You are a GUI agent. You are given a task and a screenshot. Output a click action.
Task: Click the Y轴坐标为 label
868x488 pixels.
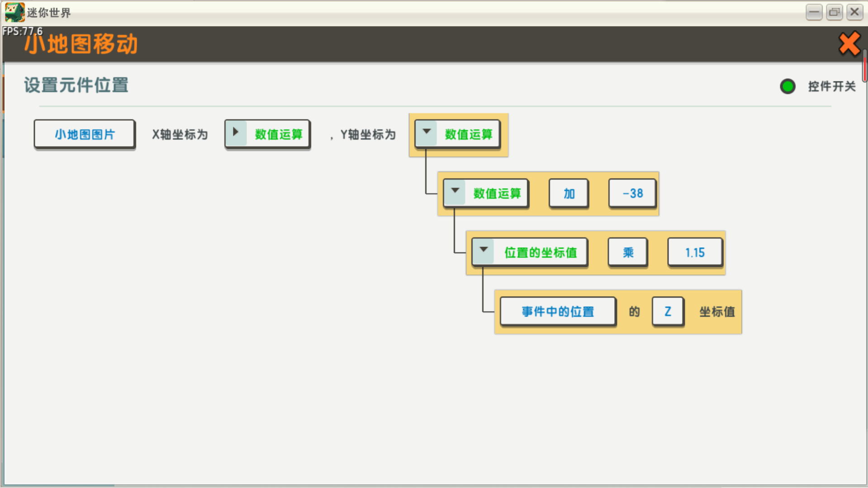click(x=368, y=134)
